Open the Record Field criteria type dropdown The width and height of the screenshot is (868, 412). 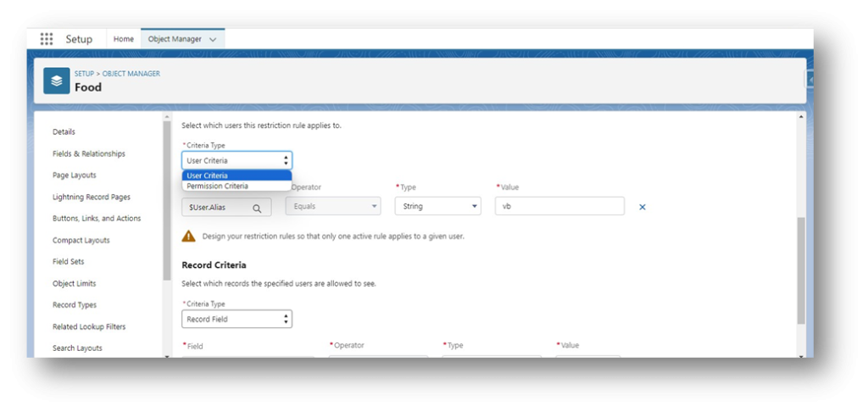pos(237,319)
